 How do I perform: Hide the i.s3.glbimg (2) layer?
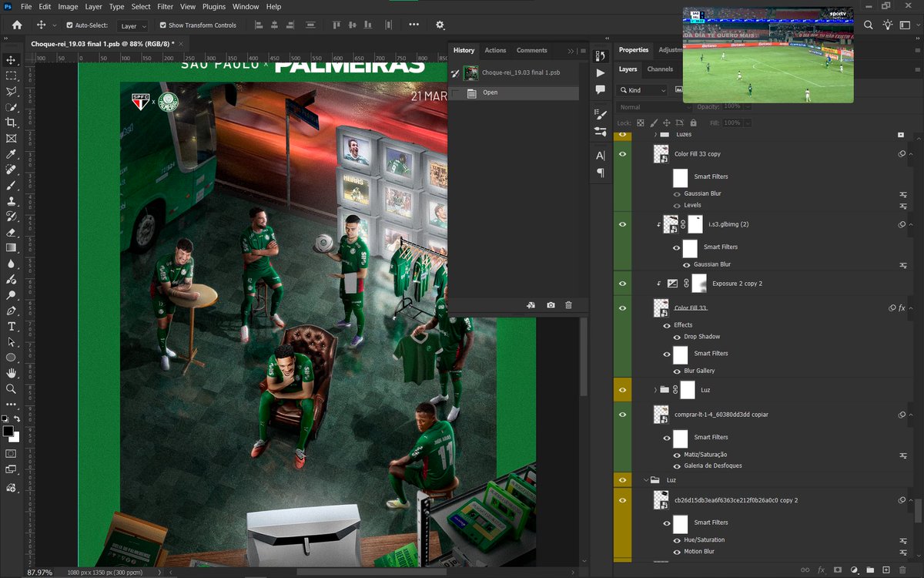(622, 224)
